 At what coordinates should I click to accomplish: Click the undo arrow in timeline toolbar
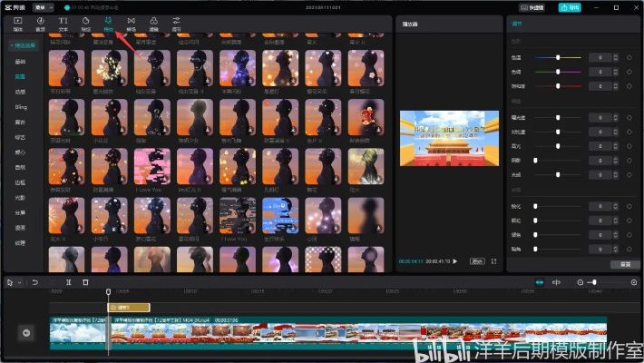point(34,282)
